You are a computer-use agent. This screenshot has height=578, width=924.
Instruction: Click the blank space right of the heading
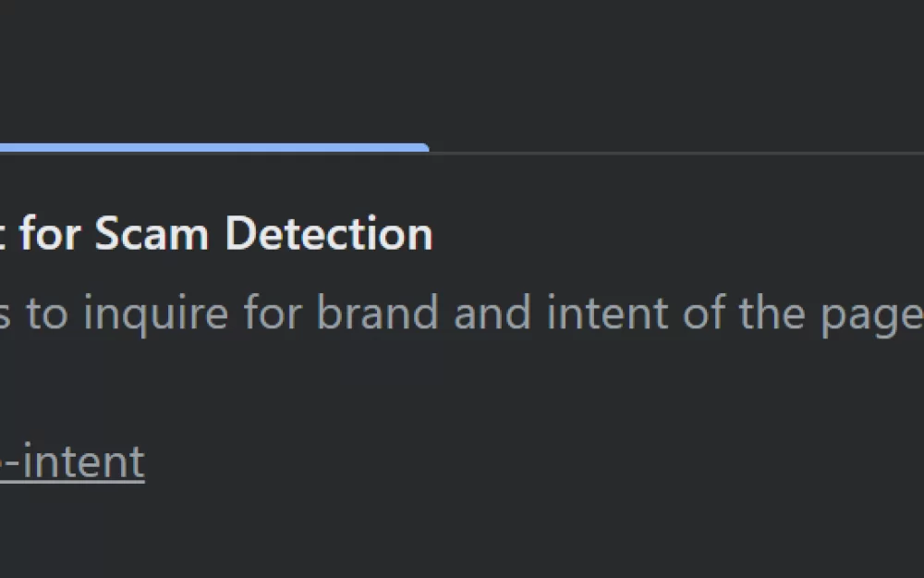click(x=675, y=235)
